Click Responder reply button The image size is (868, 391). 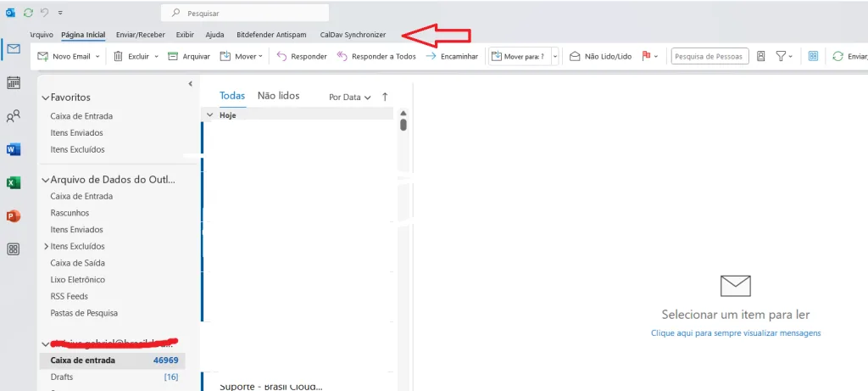pyautogui.click(x=302, y=56)
